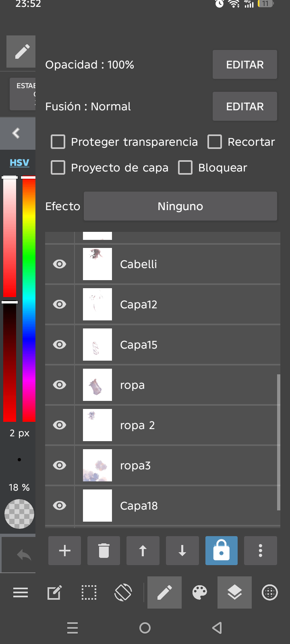
Task: Check the Recortar checkbox
Action: [215, 142]
